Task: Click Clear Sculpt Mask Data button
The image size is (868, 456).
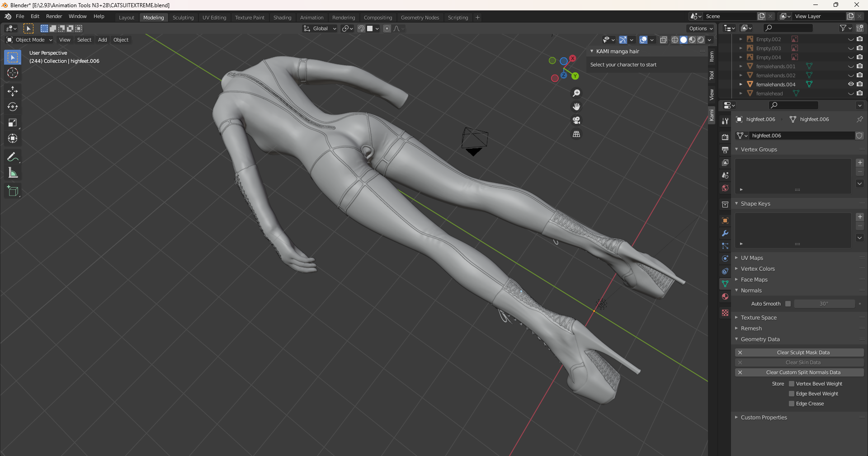Action: point(799,353)
